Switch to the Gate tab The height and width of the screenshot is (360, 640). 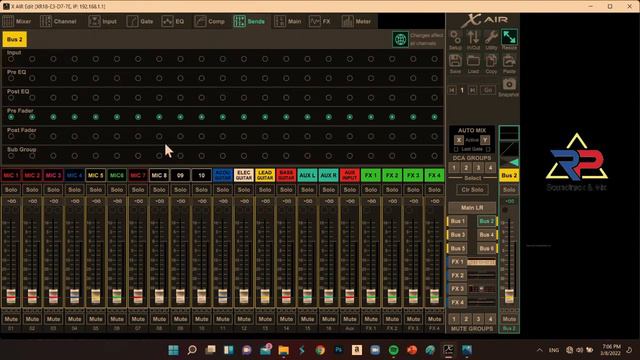(x=140, y=21)
